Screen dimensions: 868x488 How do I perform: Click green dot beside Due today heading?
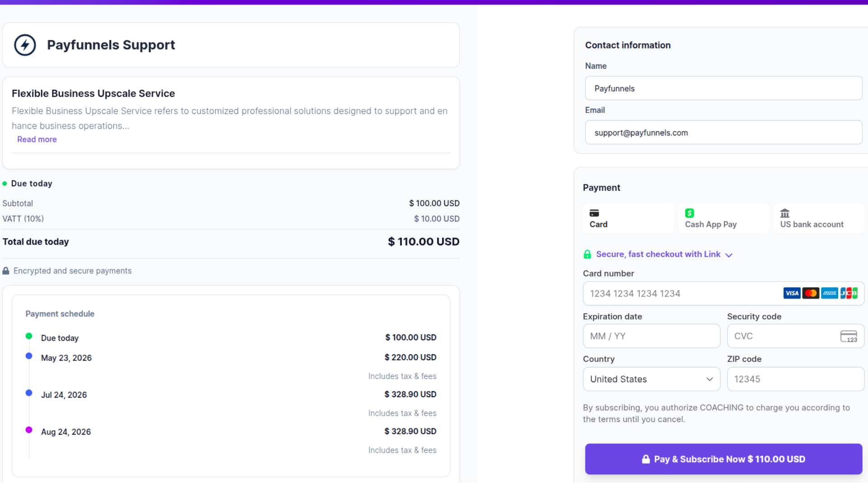[x=5, y=183]
